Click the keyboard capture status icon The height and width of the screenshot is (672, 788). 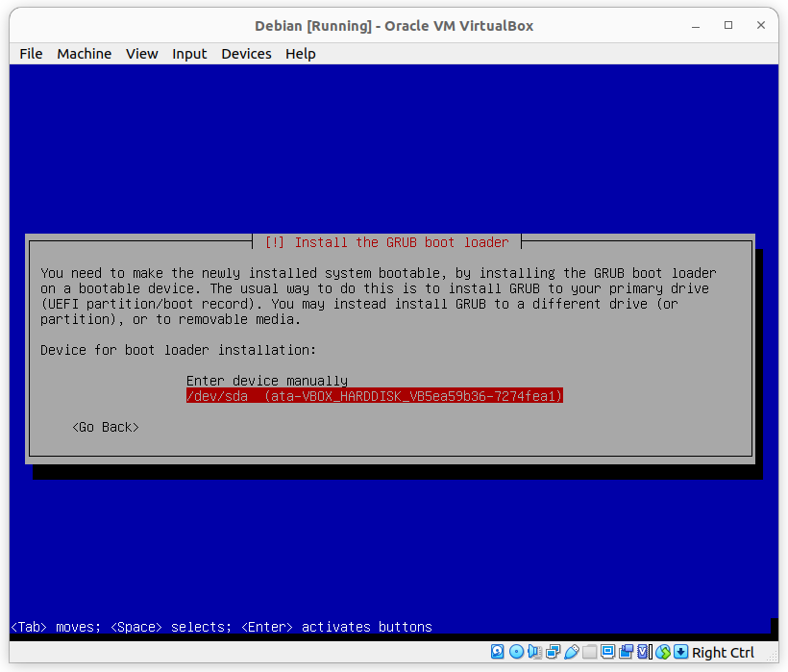[679, 652]
